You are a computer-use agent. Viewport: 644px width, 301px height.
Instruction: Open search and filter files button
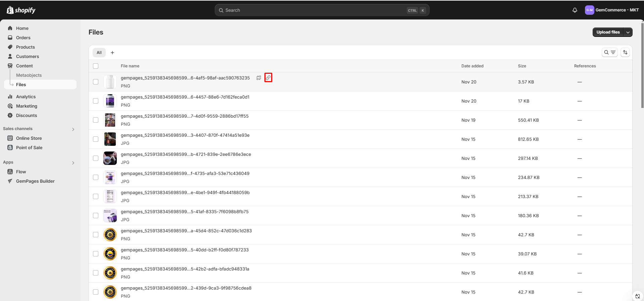[x=609, y=52]
